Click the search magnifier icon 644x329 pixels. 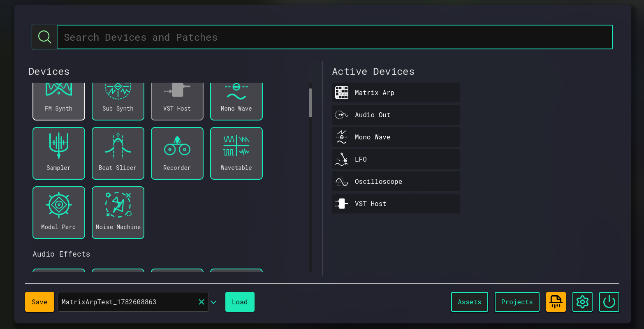[x=45, y=37]
